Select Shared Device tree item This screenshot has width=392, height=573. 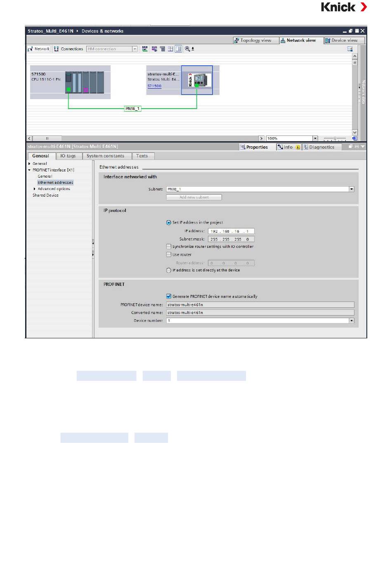[x=45, y=195]
